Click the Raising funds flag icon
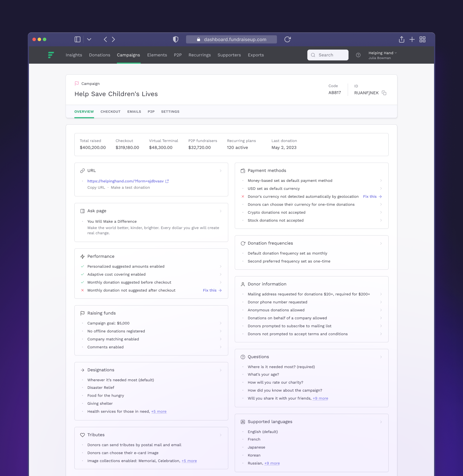463x476 pixels. coord(82,313)
